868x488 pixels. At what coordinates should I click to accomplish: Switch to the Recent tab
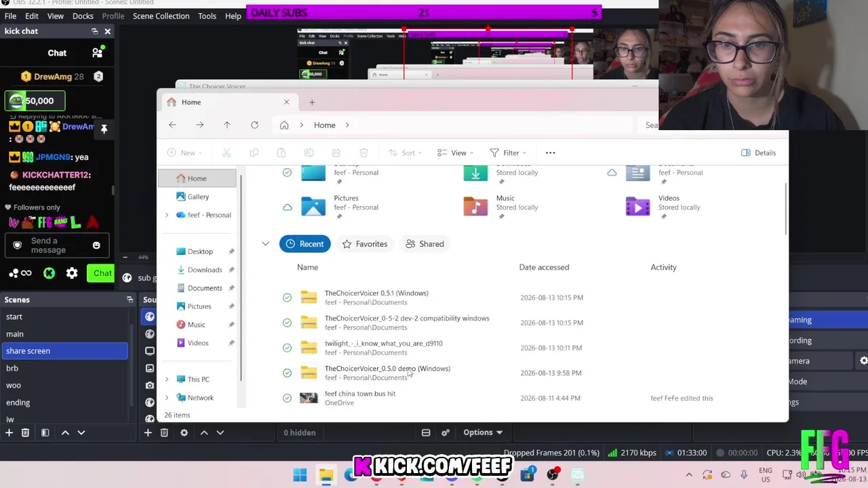pyautogui.click(x=305, y=244)
